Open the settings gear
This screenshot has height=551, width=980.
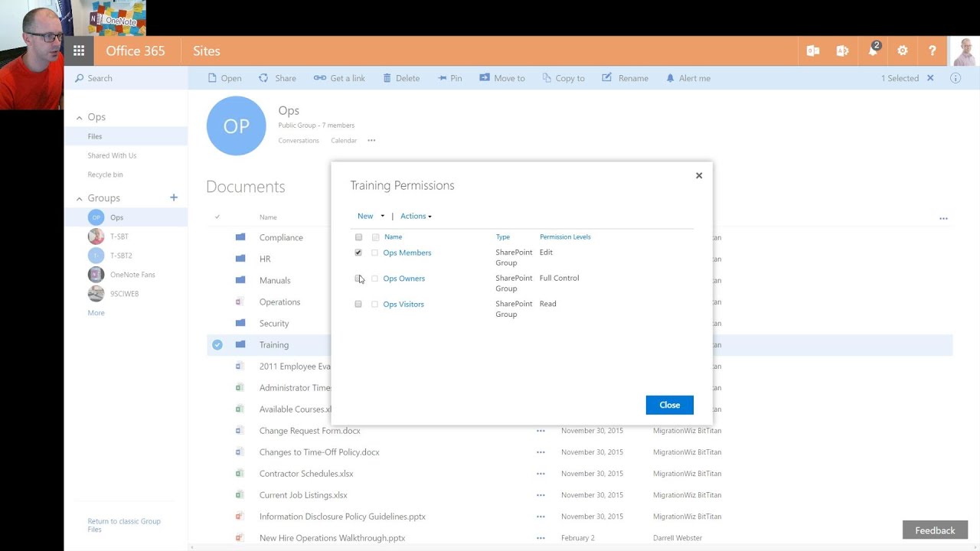pos(903,51)
